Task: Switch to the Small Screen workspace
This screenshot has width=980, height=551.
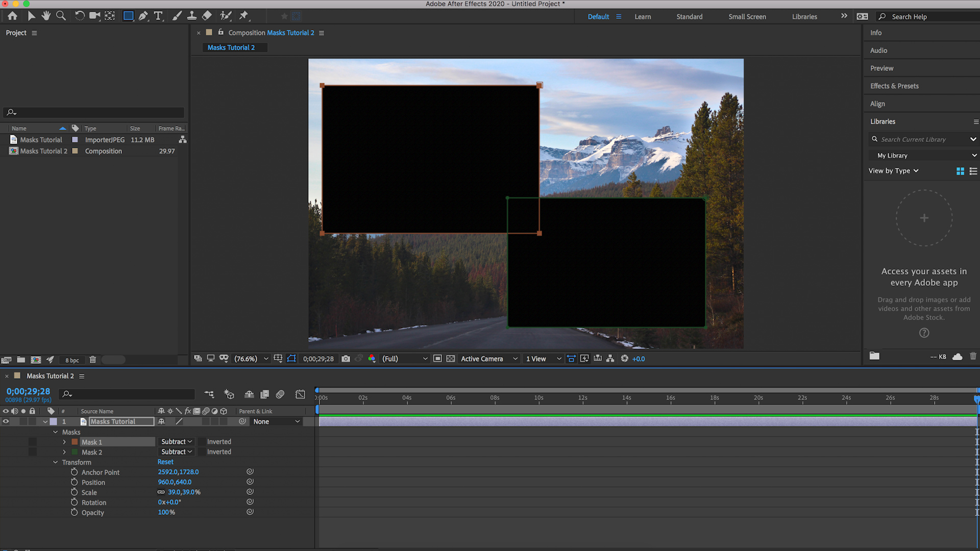Action: 747,16
